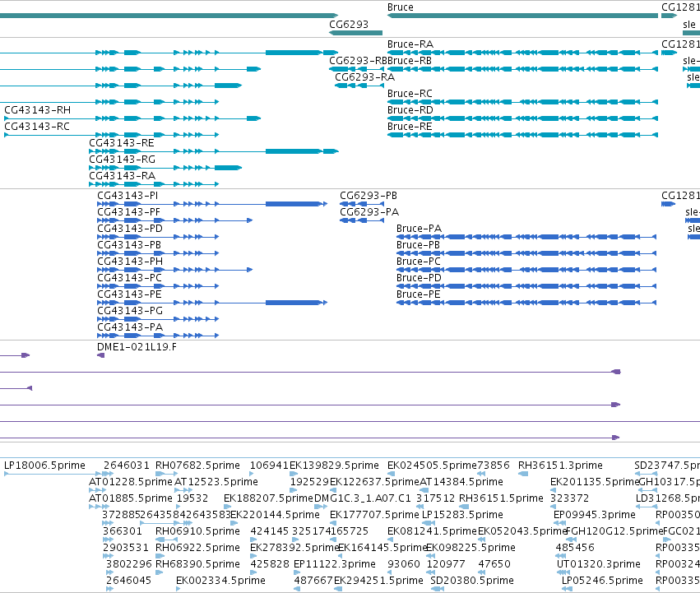
Task: Click the DME1-021L19.F clone label
Action: coord(137,347)
